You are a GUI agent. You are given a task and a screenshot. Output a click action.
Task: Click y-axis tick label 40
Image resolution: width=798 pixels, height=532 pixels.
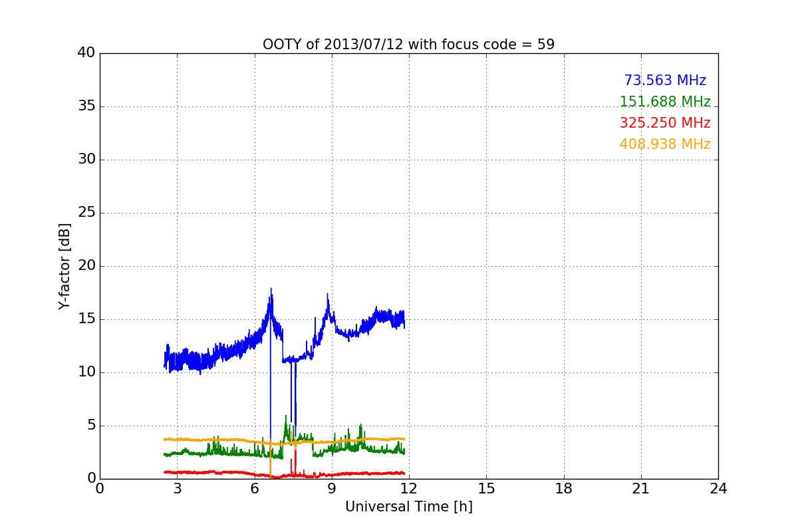86,53
